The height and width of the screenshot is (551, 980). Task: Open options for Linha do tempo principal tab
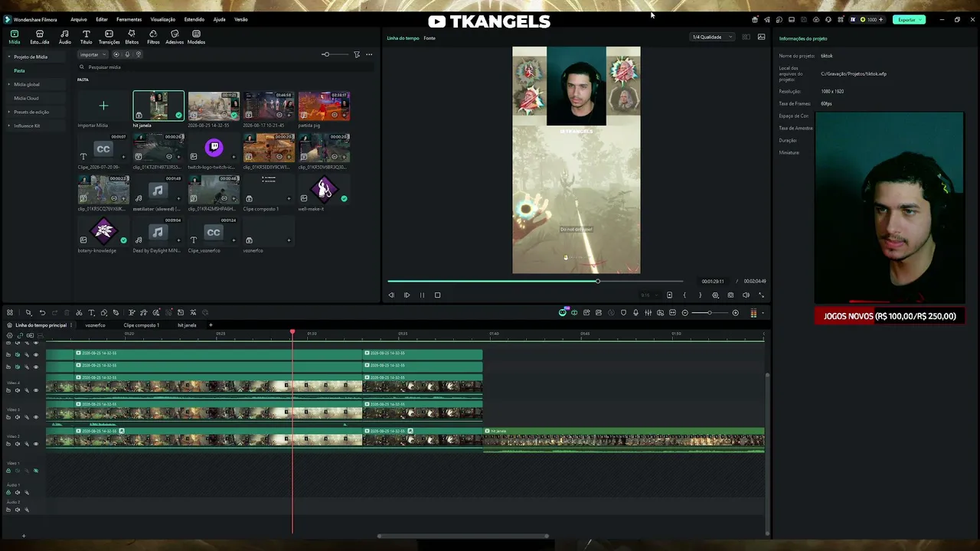pos(71,325)
